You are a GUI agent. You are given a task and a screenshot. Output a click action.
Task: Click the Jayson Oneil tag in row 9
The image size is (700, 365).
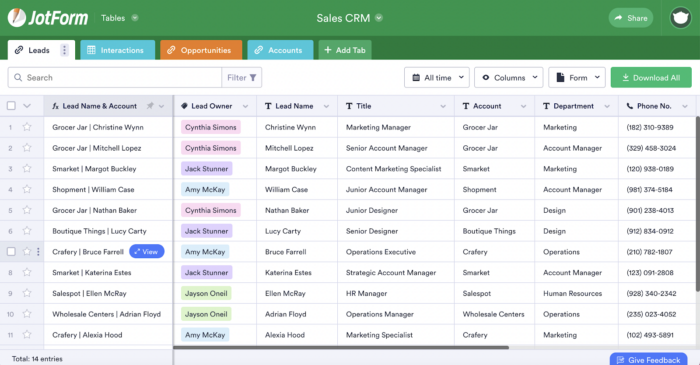click(x=206, y=293)
